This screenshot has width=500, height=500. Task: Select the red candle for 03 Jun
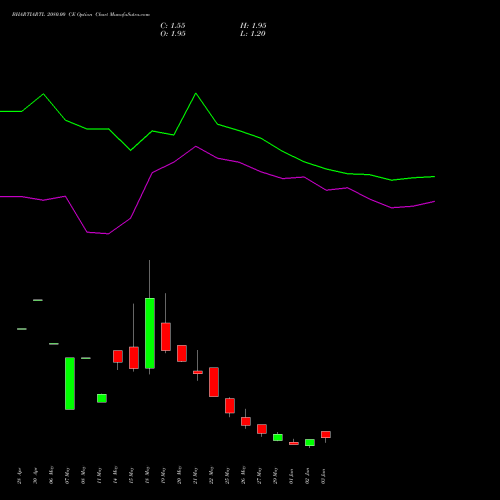tap(326, 434)
